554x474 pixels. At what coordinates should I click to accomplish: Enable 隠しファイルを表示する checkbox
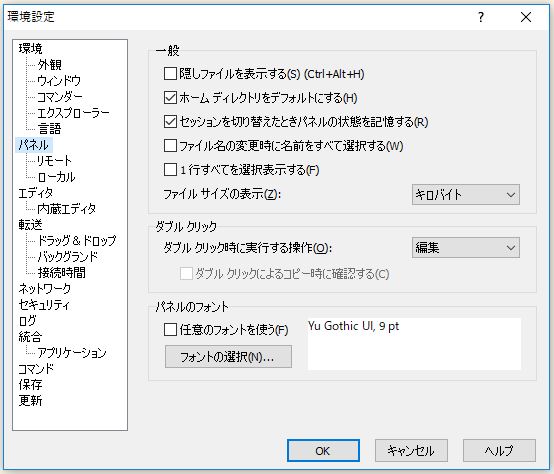tap(170, 74)
